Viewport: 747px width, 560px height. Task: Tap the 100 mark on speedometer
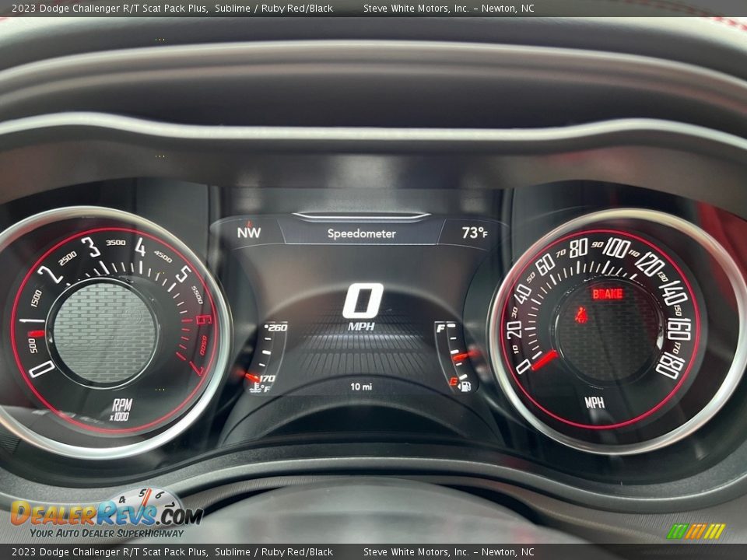616,248
